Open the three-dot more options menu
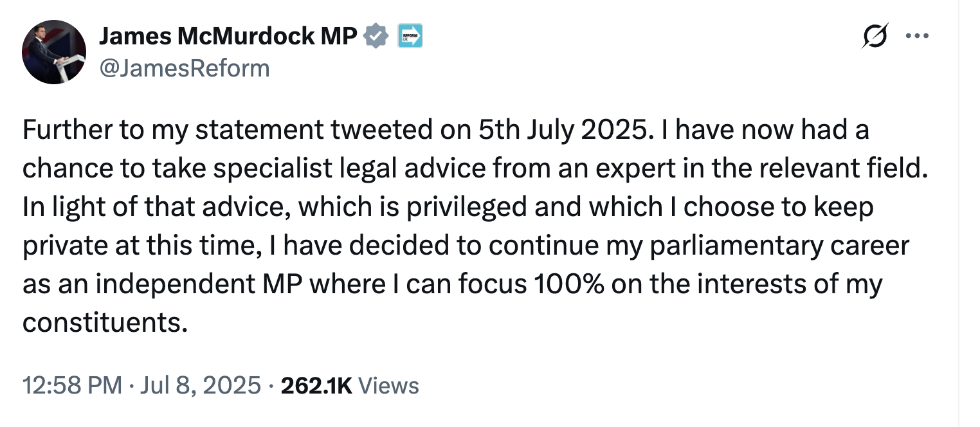Image resolution: width=980 pixels, height=427 pixels. 917,36
